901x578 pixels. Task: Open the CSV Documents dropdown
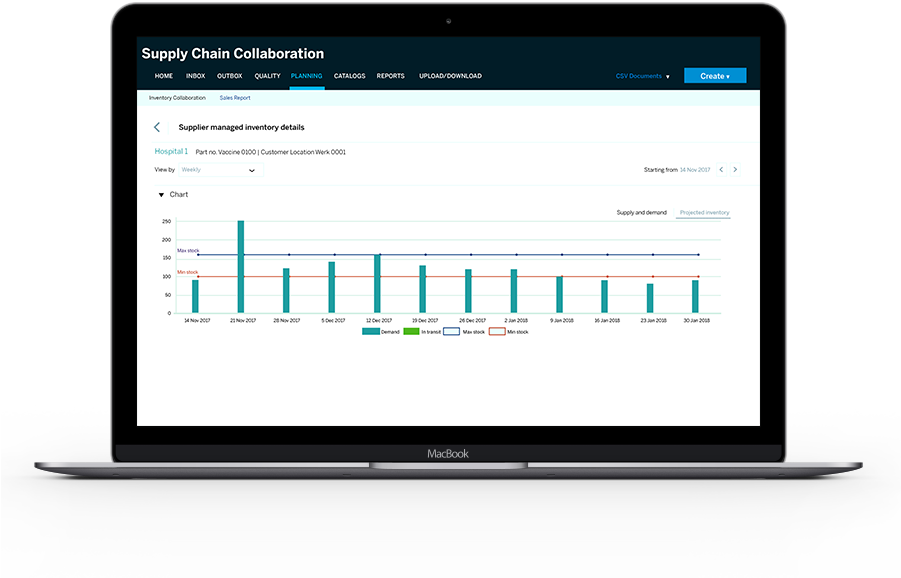[642, 76]
